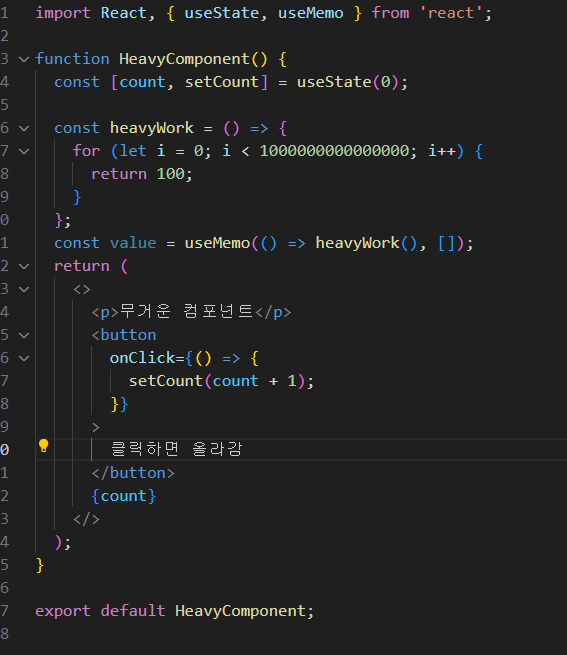This screenshot has height=655, width=567.
Task: Select the heavyWork() call inside useMemo
Action: pos(366,243)
